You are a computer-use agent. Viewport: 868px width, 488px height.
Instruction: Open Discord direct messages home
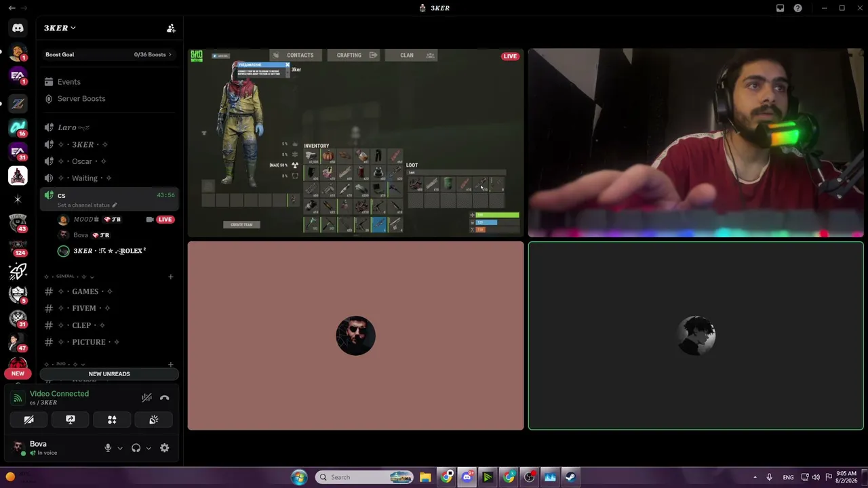pos(18,28)
